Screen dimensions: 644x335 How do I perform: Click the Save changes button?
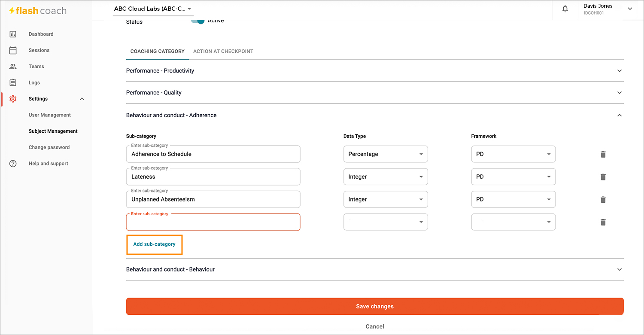tap(375, 307)
